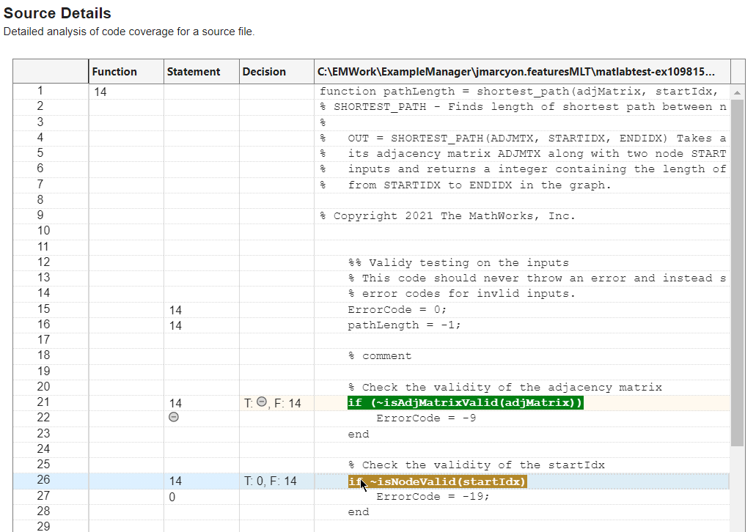The image size is (756, 532).
Task: Select the 'pathLength = -1;' code line
Action: tap(404, 325)
